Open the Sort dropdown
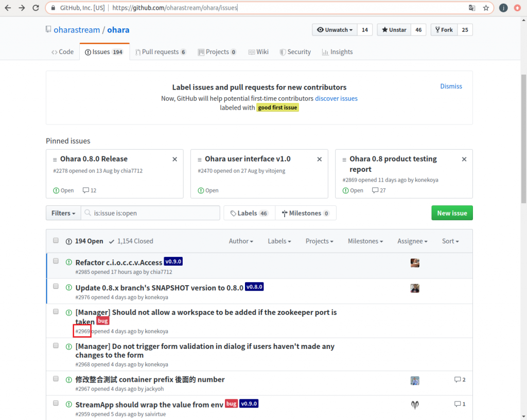The width and height of the screenshot is (527, 420). (450, 241)
